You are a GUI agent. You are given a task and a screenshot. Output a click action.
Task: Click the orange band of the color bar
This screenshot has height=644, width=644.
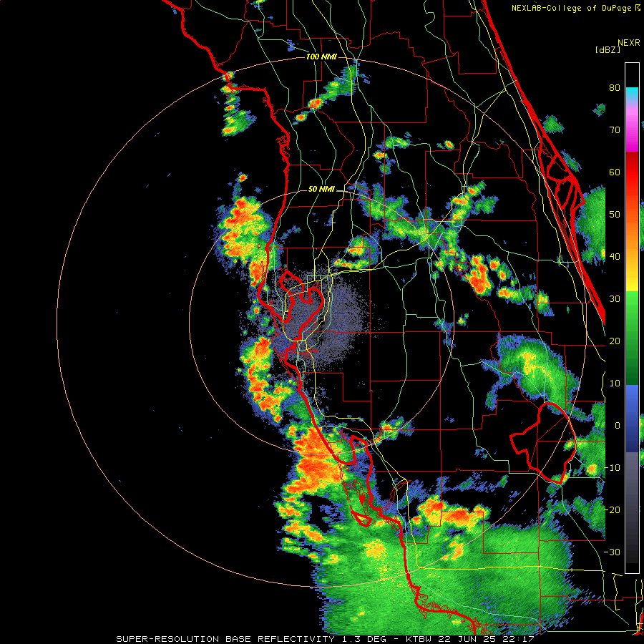point(632,236)
